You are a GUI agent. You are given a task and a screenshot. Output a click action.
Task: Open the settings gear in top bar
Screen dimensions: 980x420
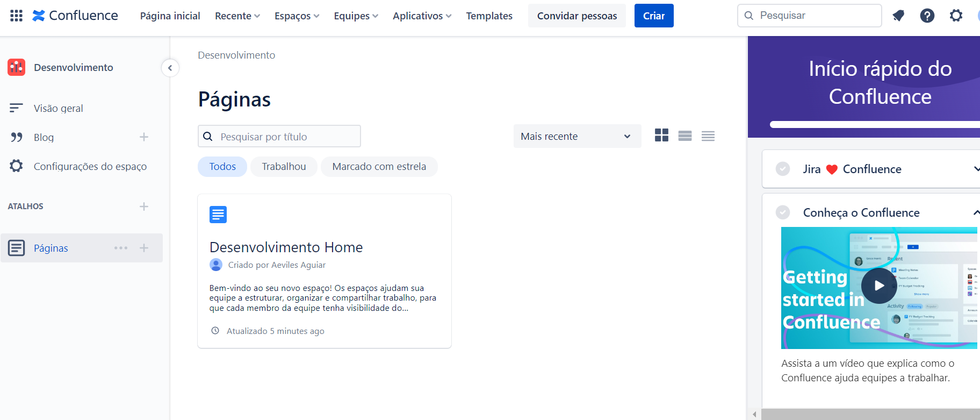click(x=956, y=16)
